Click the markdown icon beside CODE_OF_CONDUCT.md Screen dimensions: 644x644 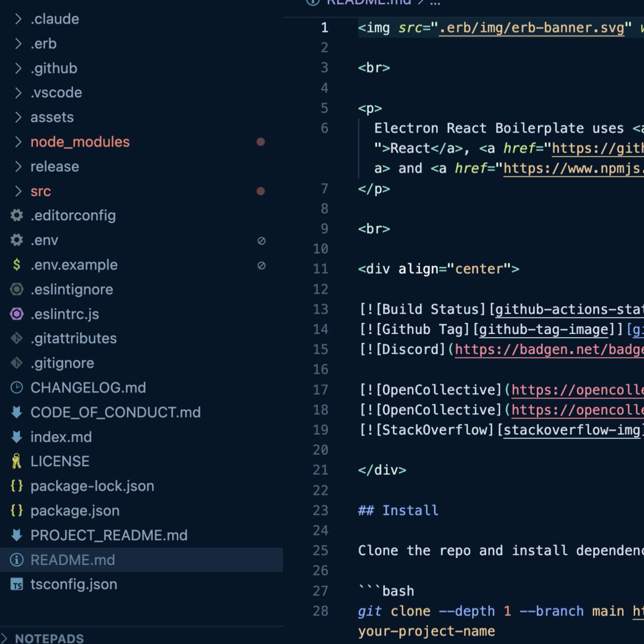coord(17,413)
